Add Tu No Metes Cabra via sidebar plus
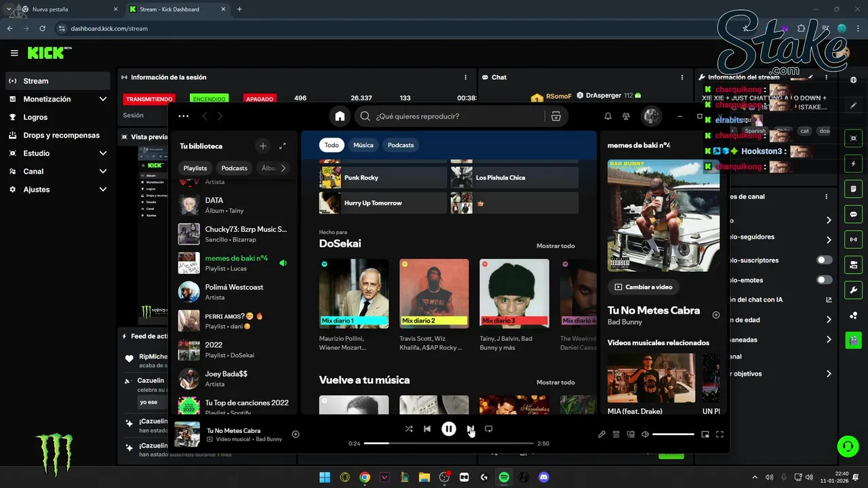 click(x=716, y=314)
